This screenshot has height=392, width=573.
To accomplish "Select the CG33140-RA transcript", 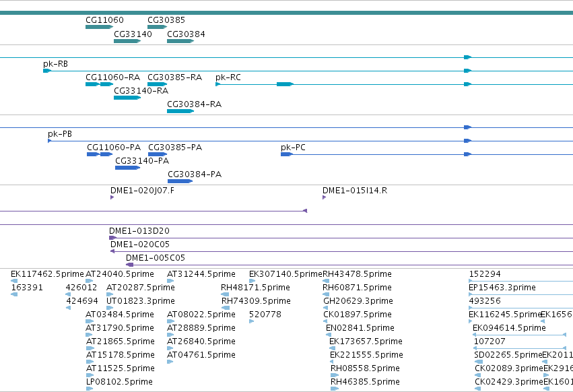I will [127, 98].
